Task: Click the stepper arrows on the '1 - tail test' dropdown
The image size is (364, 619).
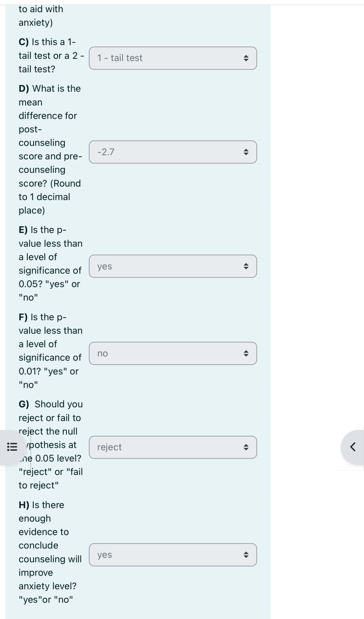Action: click(247, 58)
